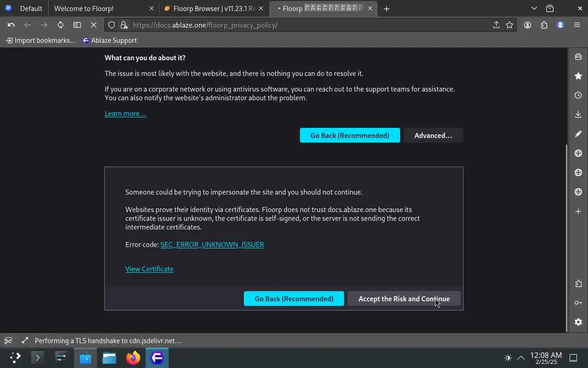Reload page using the circular arrow icon
Screen dimensions: 588x368
point(61,25)
